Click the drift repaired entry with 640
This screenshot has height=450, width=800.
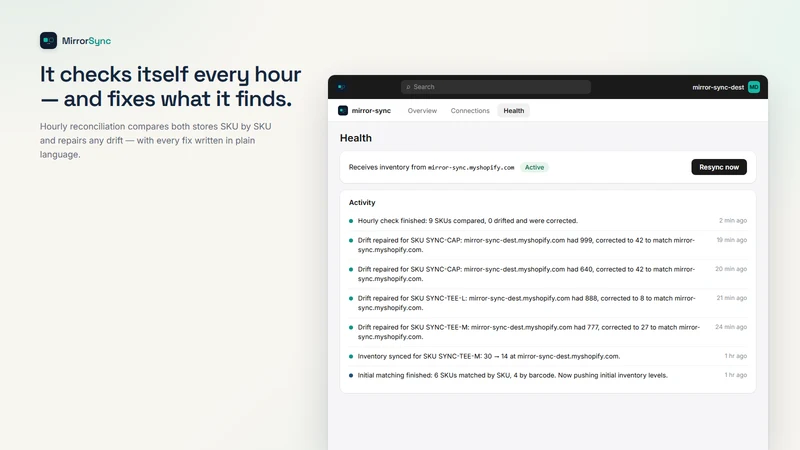pyautogui.click(x=547, y=274)
